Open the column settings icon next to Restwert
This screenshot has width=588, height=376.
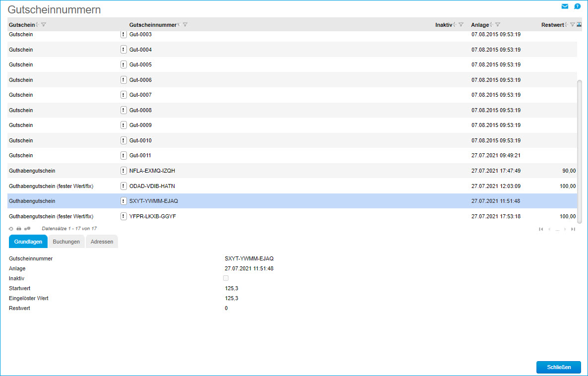click(579, 24)
